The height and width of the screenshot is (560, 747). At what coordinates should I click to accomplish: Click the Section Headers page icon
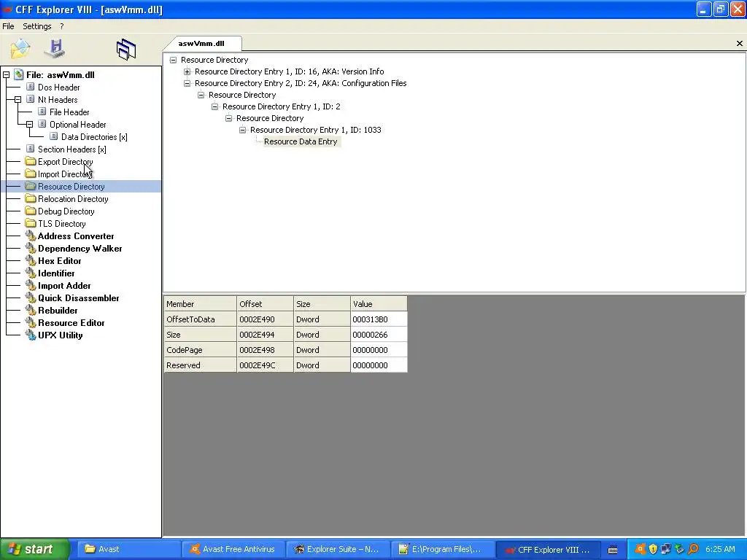click(31, 149)
